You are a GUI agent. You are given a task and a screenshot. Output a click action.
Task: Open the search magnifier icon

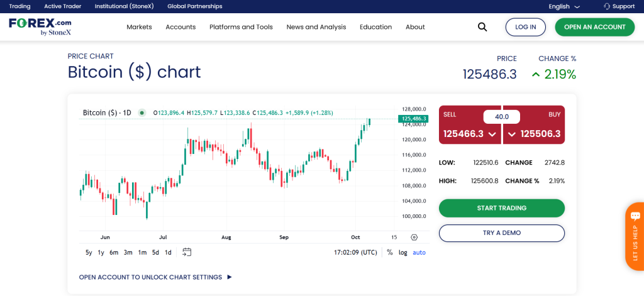482,27
